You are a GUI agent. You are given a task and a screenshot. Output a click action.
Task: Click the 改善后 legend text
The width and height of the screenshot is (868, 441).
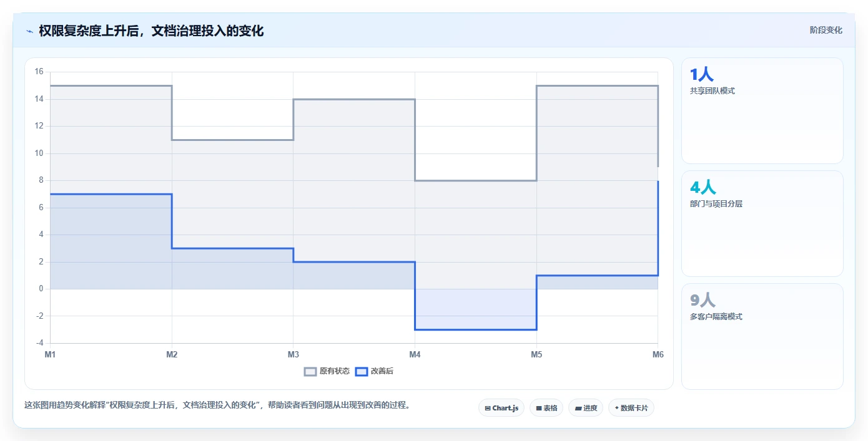[382, 371]
